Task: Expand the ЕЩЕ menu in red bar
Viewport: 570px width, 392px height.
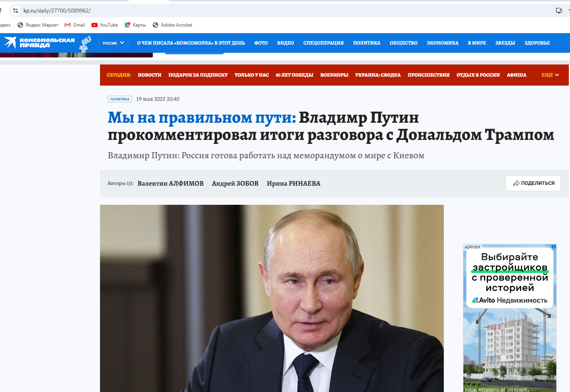Action: point(550,75)
